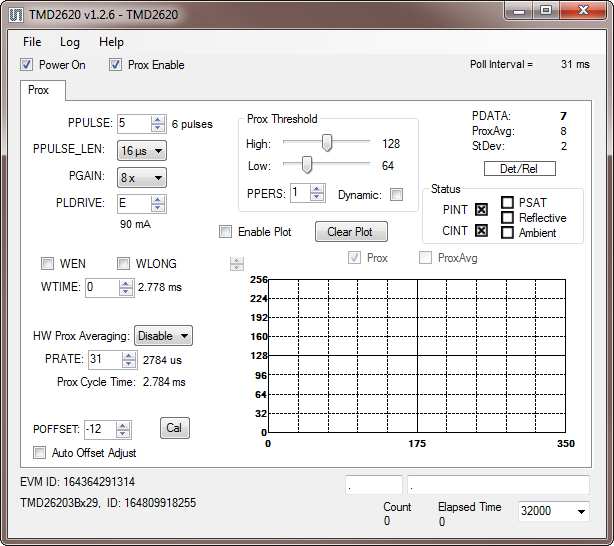Enable the WLONG checkbox
614x546 pixels.
tap(123, 264)
